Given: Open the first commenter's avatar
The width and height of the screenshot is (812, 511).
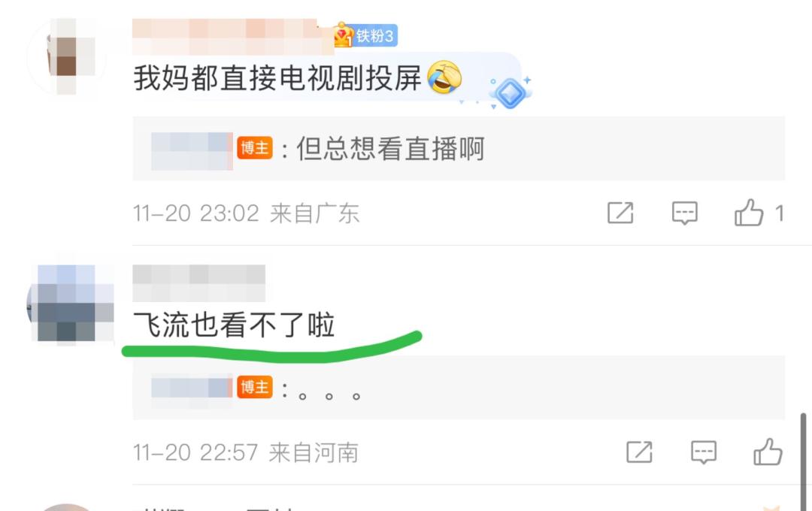Looking at the screenshot, I should (x=66, y=56).
